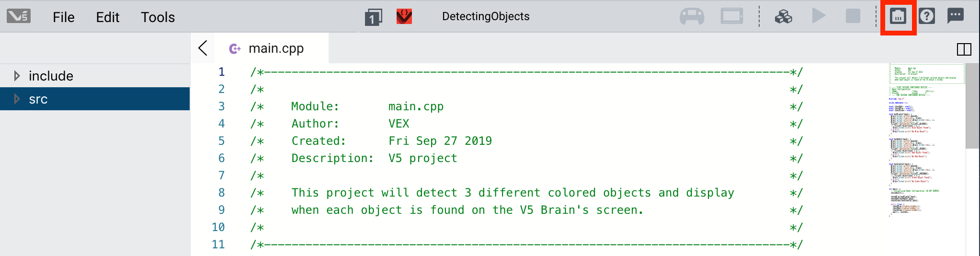Run the program with the play icon
The width and height of the screenshot is (980, 256).
coord(819,16)
